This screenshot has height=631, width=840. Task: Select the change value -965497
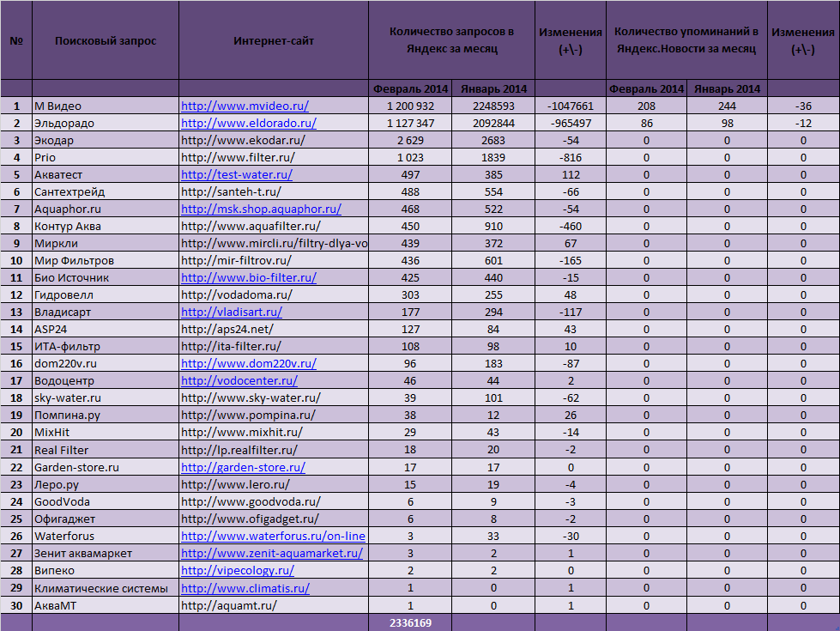coord(571,124)
